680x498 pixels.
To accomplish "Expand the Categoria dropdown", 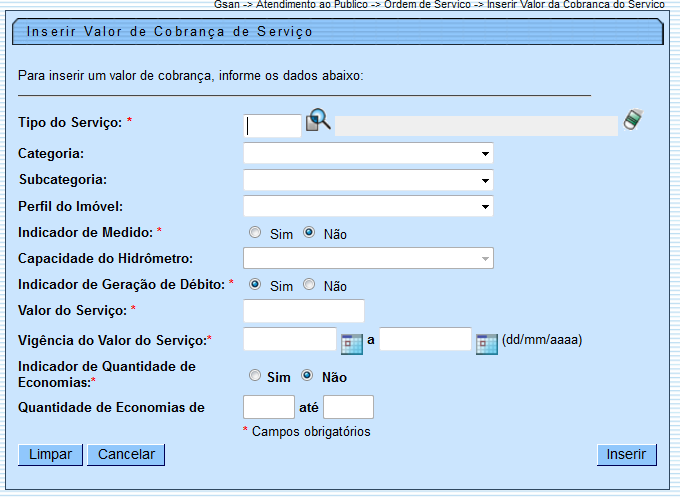I will 368,154.
